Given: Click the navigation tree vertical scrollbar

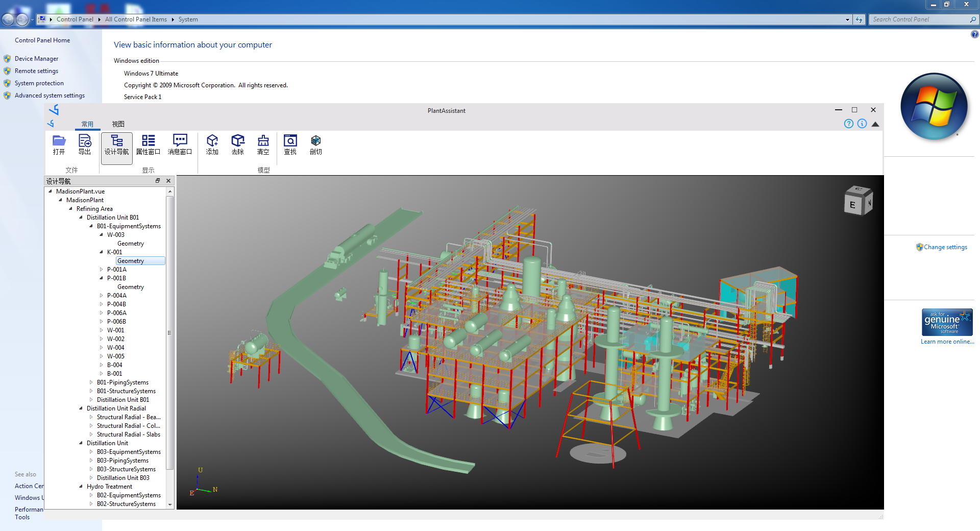Looking at the screenshot, I should point(170,333).
